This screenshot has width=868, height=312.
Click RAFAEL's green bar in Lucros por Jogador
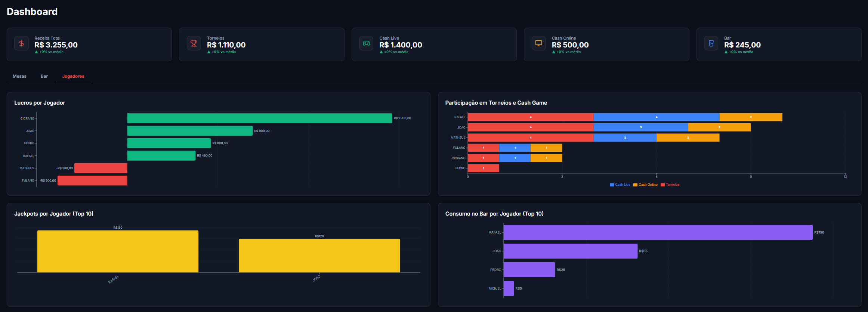(161, 155)
